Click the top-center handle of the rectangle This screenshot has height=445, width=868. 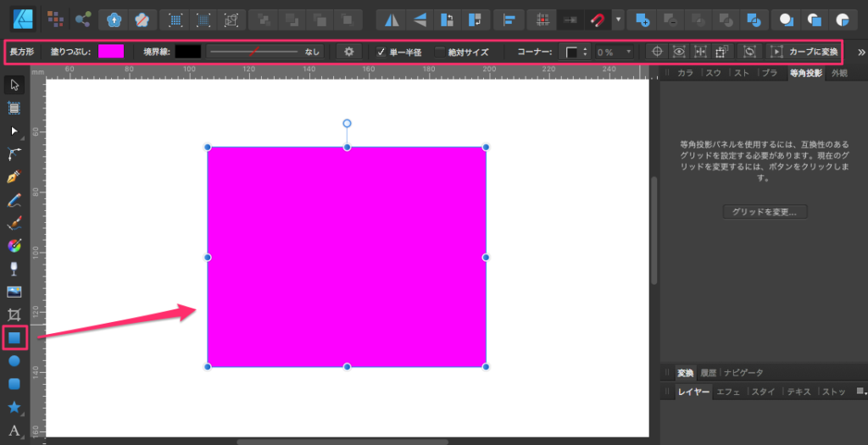point(347,147)
